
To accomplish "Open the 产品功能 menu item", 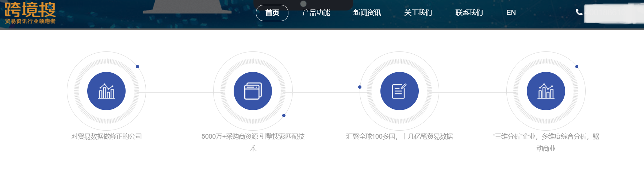I will coord(316,13).
